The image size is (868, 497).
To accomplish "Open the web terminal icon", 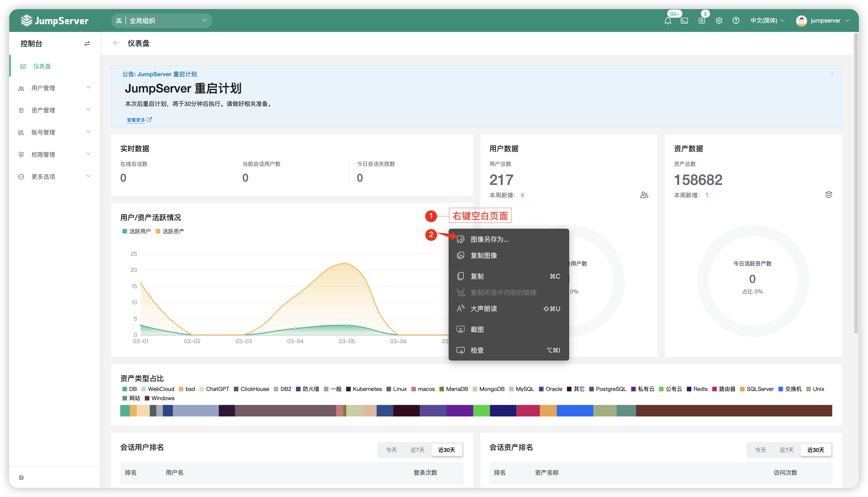I will point(684,21).
